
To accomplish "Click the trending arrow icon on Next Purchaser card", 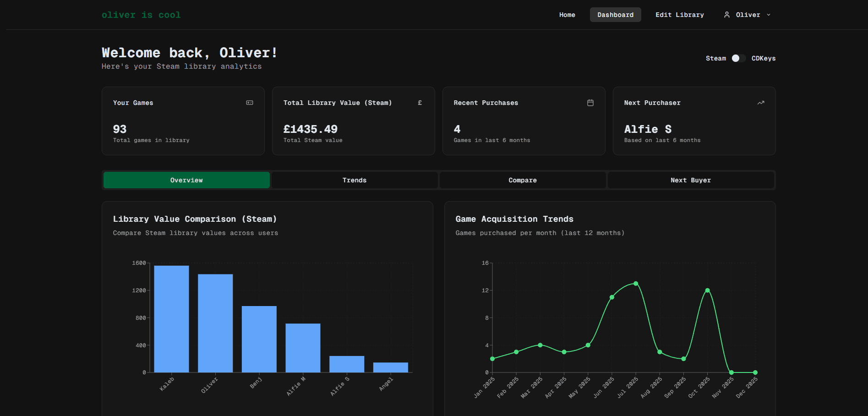I will tap(761, 103).
